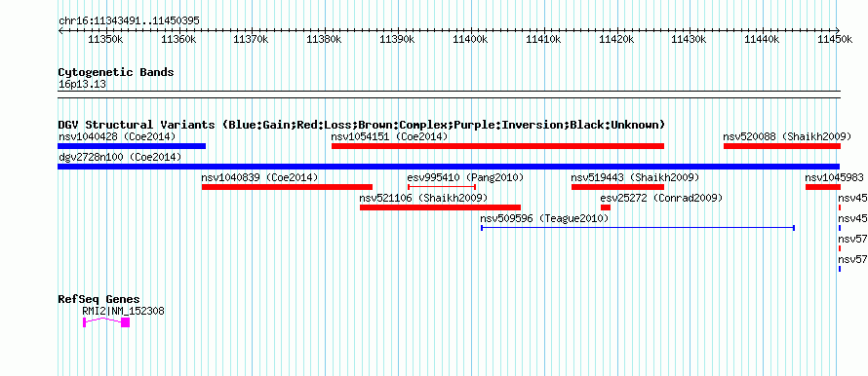
Task: Select the red nsv1045983 loss bar
Action: 823,187
